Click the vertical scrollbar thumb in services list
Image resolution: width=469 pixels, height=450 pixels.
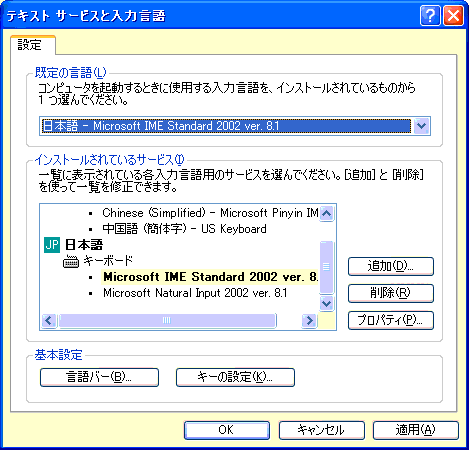(326, 267)
